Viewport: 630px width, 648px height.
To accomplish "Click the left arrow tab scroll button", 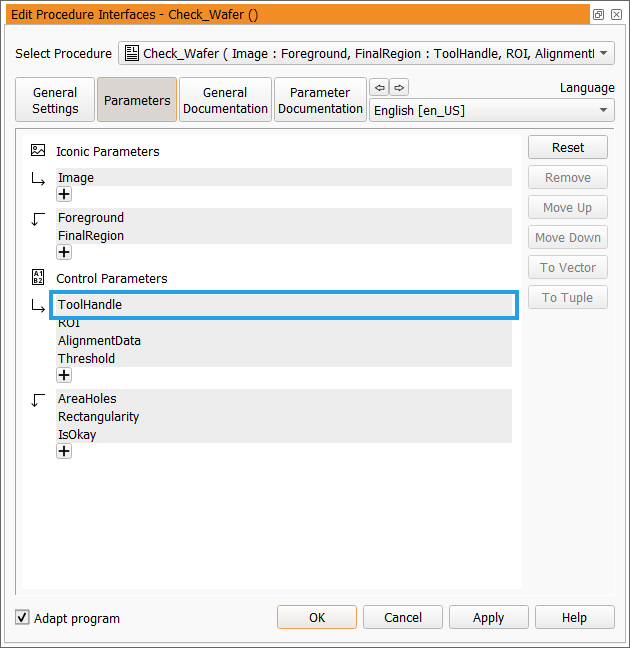I will pos(379,87).
